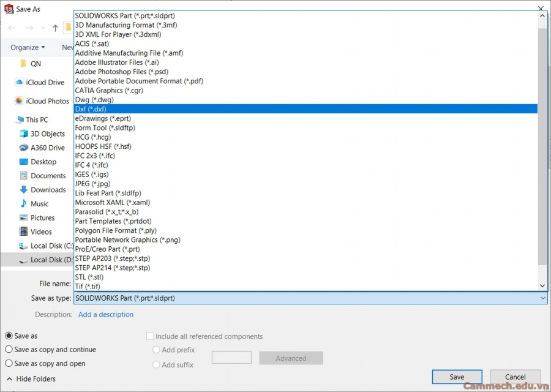Open the iCloud Photos icon
Viewport: 551px width, 392px height.
point(19,101)
